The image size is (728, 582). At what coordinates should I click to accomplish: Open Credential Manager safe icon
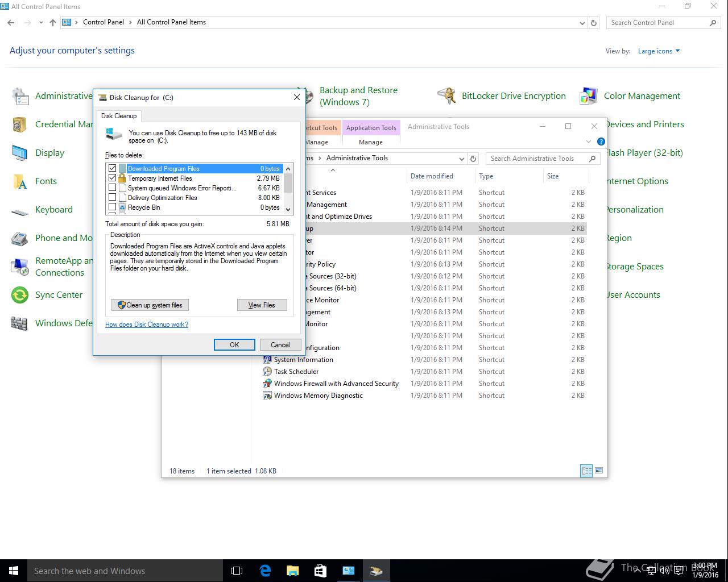tap(20, 124)
